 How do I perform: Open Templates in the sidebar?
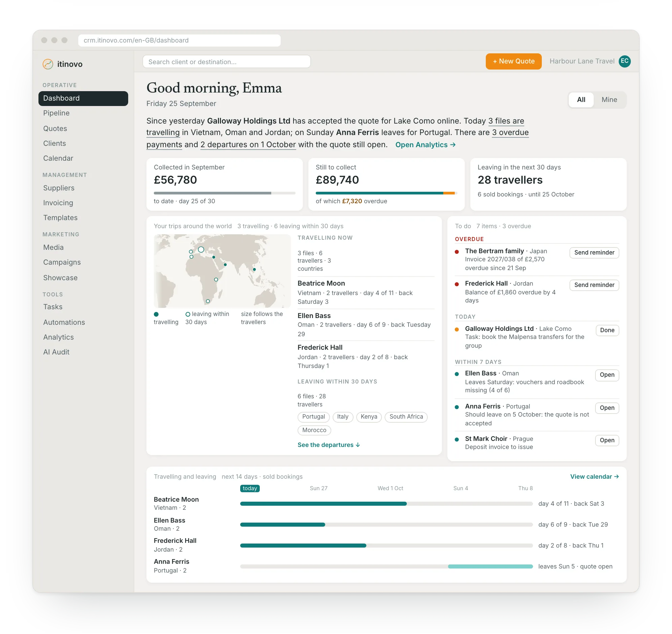pos(83,218)
